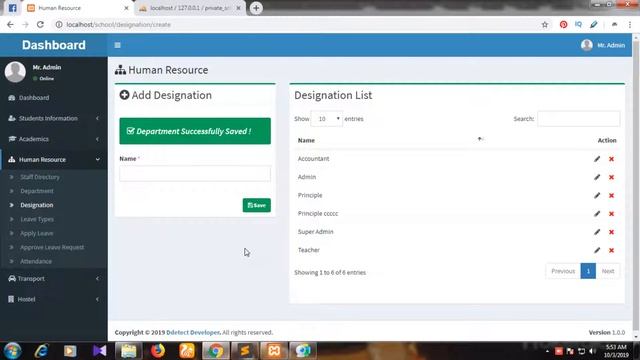Click the Dashboard logo header
The image size is (640, 360).
(x=54, y=45)
